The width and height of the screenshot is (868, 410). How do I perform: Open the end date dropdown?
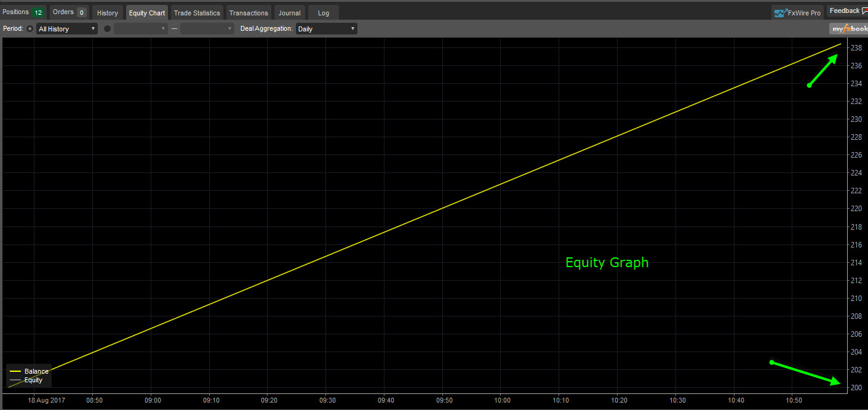207,29
